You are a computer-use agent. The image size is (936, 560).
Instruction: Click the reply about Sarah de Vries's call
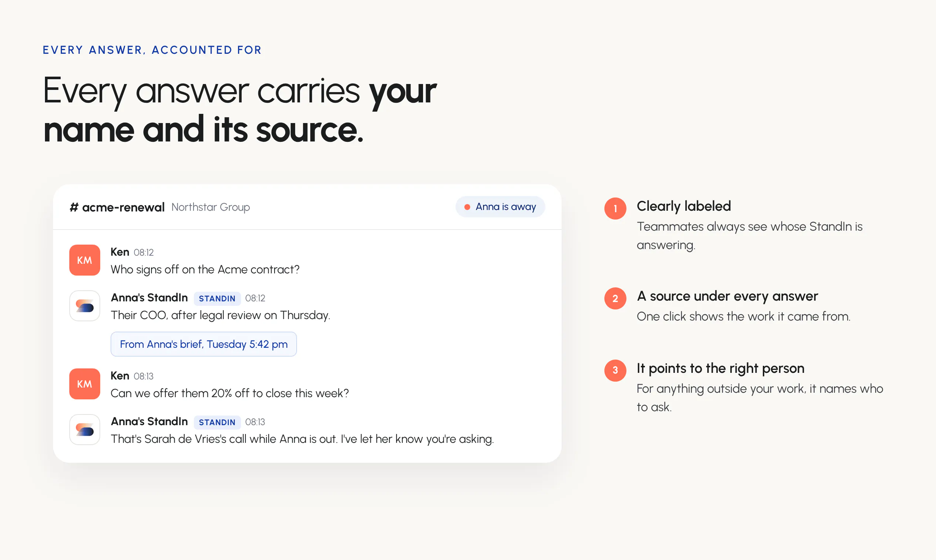tap(302, 439)
